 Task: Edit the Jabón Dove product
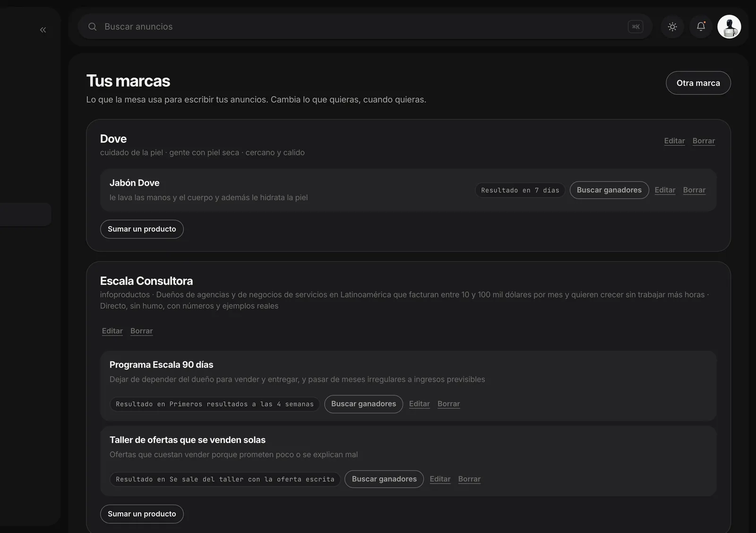click(665, 190)
